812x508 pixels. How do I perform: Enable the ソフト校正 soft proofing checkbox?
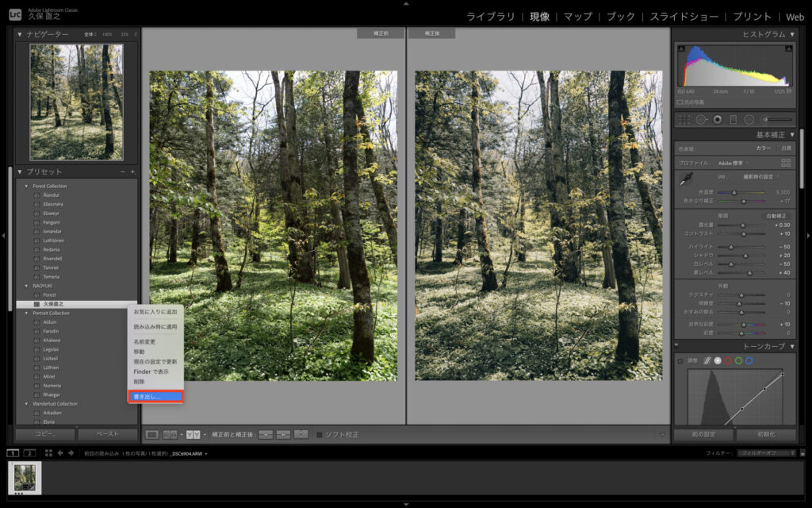pos(320,434)
